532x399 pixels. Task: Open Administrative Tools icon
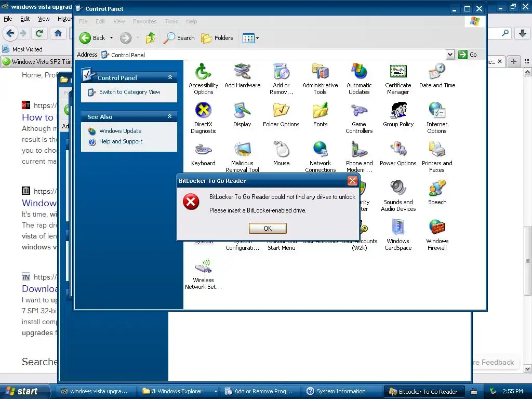point(320,79)
